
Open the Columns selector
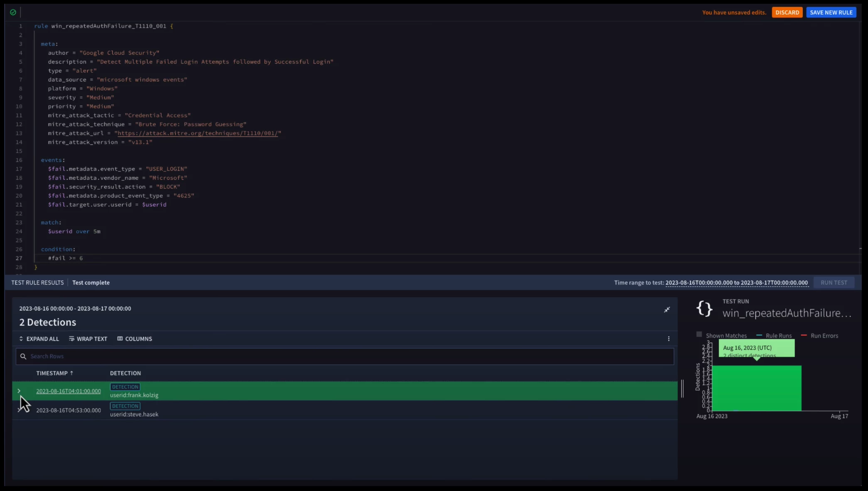click(135, 339)
